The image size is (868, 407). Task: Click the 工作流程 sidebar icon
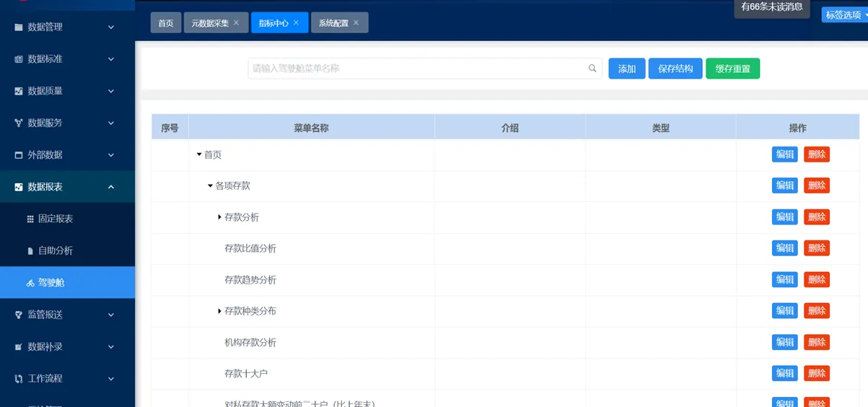pyautogui.click(x=19, y=379)
